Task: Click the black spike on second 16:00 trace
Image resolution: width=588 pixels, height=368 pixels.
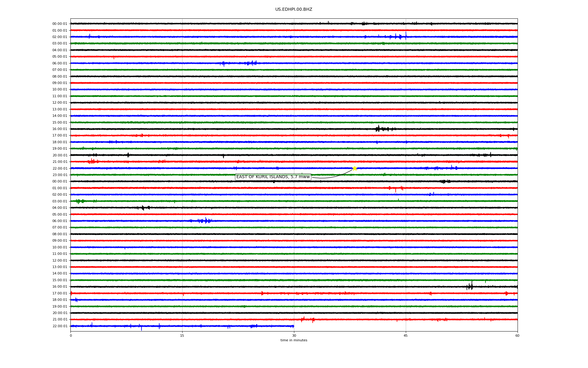Action: pos(470,286)
